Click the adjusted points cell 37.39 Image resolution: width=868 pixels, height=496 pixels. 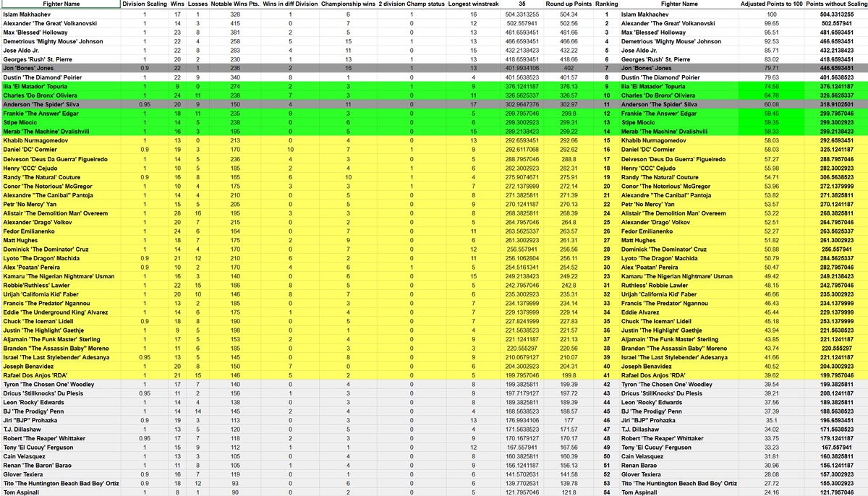(x=770, y=413)
